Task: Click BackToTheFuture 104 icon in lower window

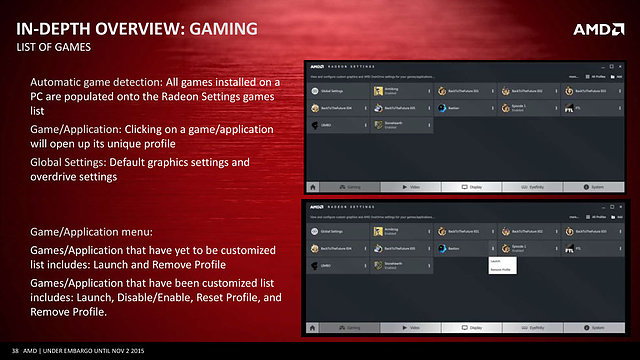Action: (315, 249)
